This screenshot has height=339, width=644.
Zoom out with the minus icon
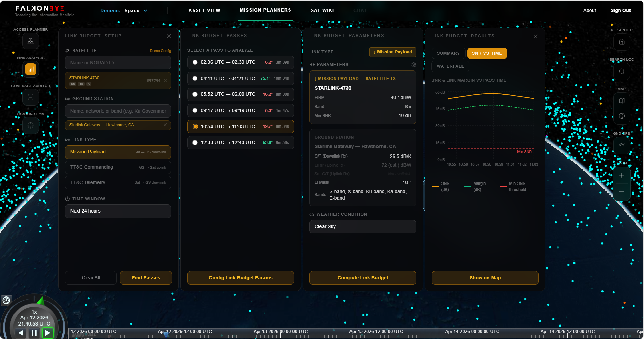click(622, 192)
